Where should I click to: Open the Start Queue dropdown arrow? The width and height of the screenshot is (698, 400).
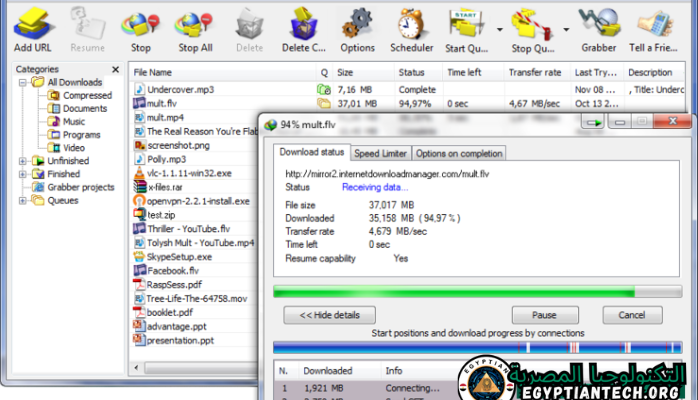(499, 30)
